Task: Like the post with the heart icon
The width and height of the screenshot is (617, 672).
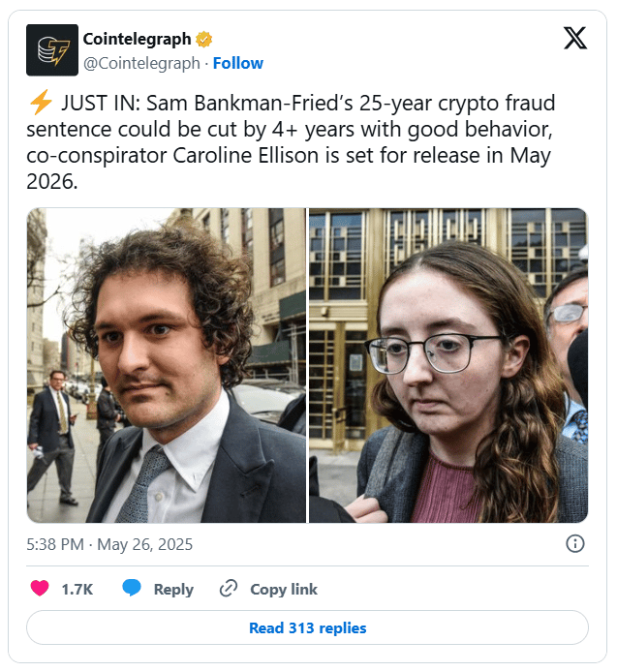Action: point(40,589)
